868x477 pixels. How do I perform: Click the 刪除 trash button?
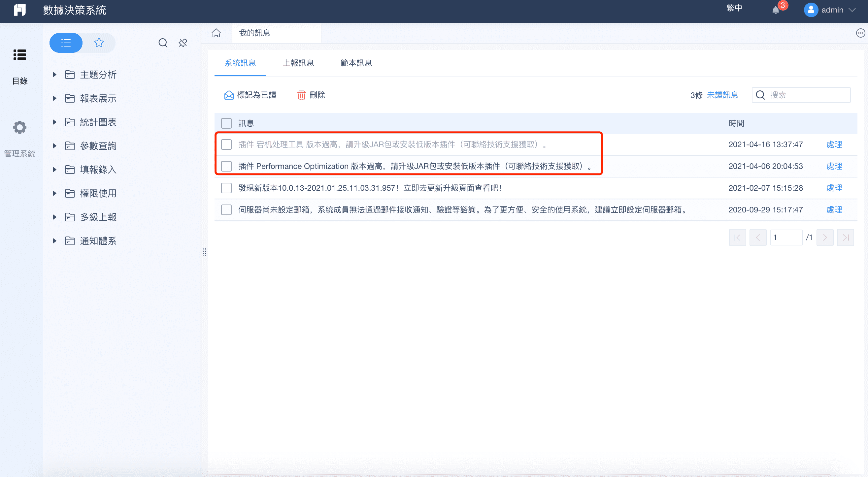coord(311,95)
